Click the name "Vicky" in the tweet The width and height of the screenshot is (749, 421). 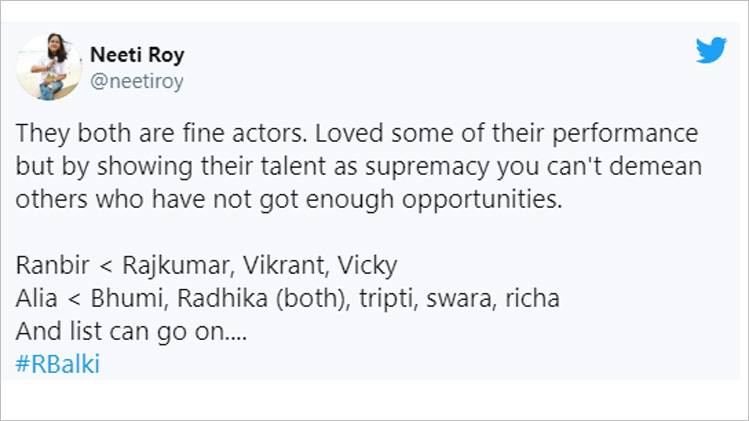point(367,266)
